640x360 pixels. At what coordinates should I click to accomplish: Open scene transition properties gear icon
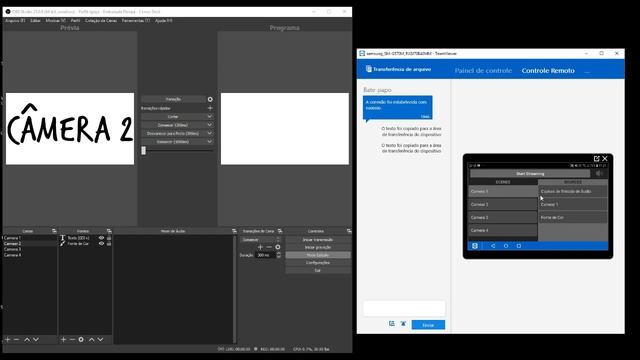pyautogui.click(x=278, y=247)
